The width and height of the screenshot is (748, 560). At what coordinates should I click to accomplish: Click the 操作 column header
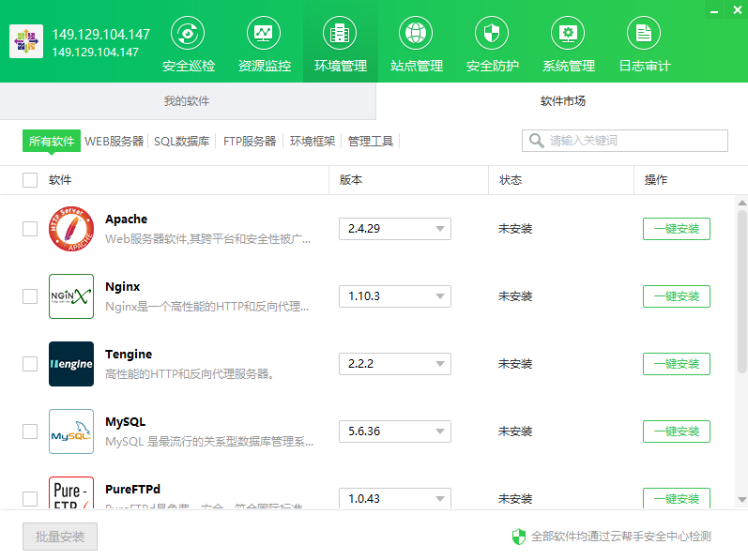coord(656,180)
